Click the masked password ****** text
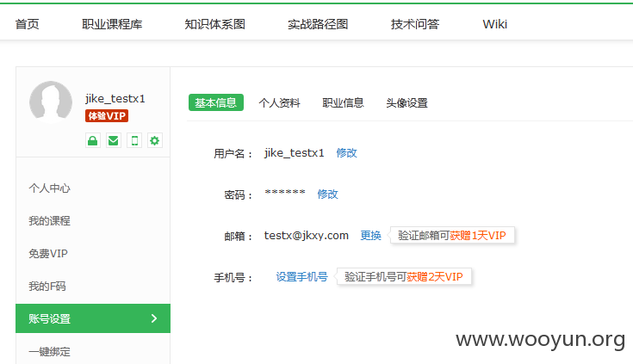 pos(285,193)
